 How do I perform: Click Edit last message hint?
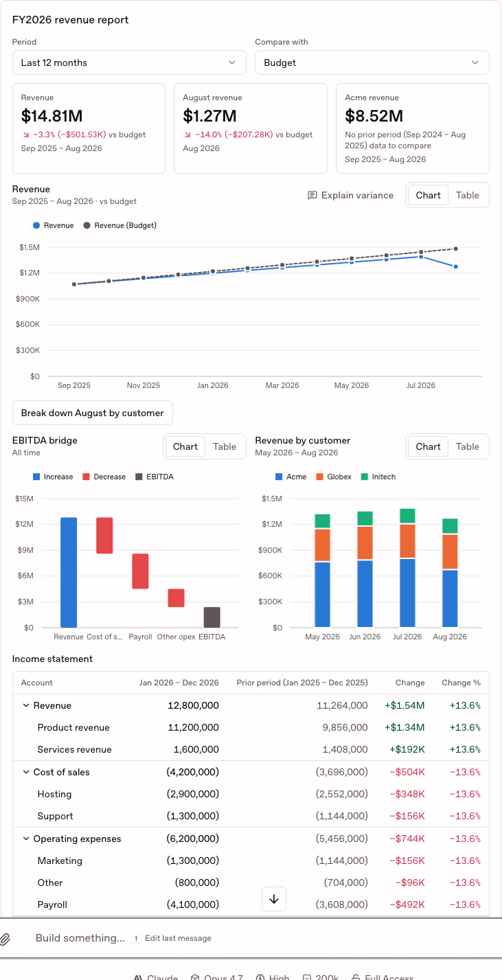pos(172,938)
